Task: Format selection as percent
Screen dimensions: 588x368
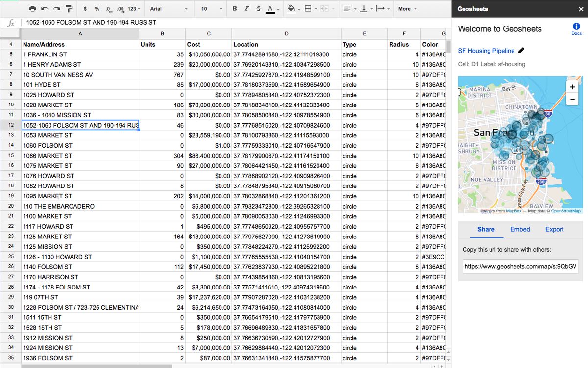Action: pyautogui.click(x=98, y=9)
